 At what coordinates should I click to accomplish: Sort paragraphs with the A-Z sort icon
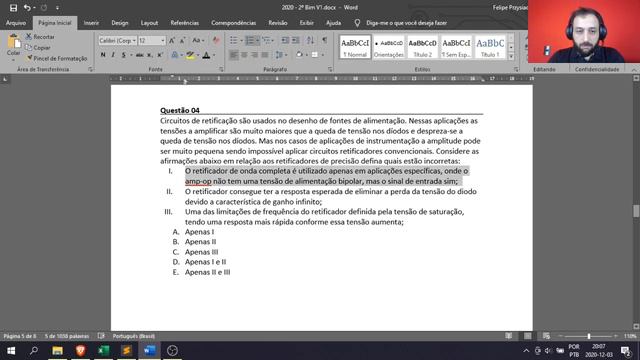coord(310,40)
